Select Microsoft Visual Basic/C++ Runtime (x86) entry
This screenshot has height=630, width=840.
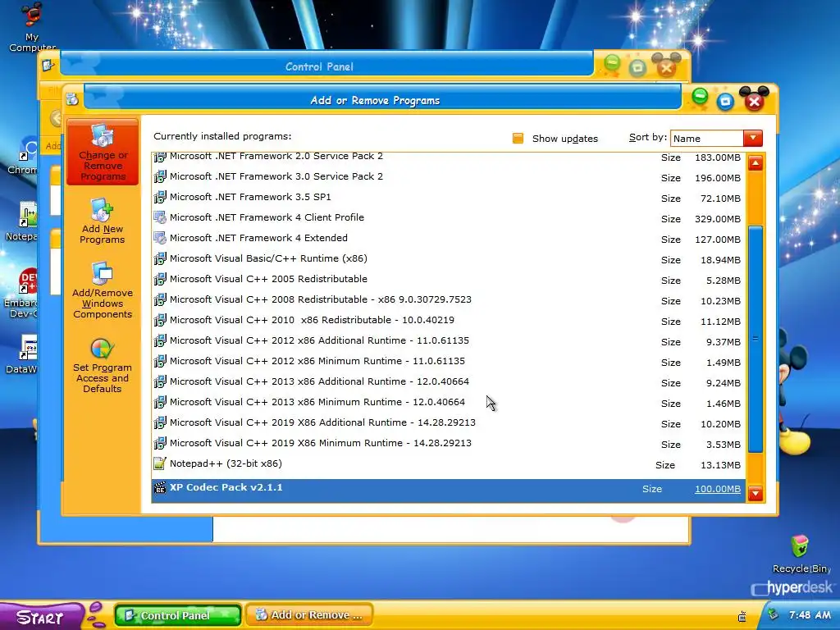448,258
